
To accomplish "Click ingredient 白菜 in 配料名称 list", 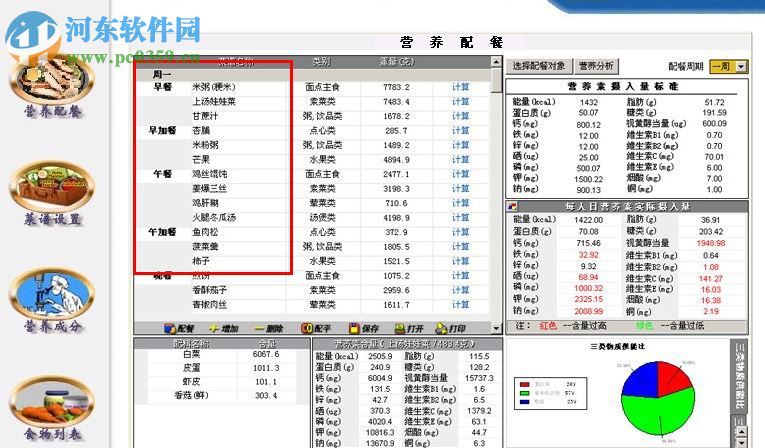I will [x=191, y=354].
